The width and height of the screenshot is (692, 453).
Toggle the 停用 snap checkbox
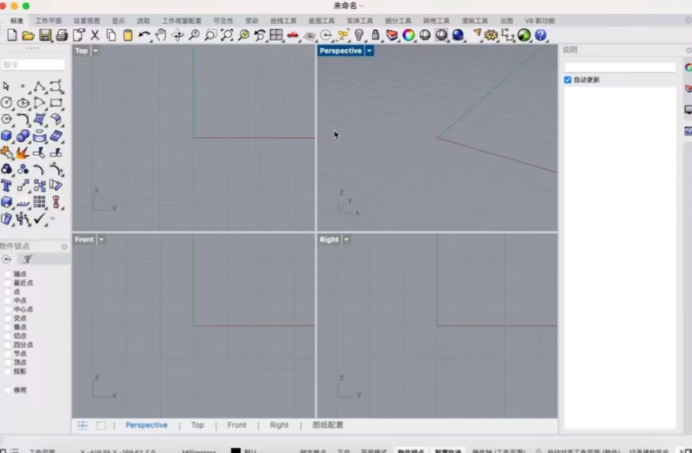pos(8,390)
